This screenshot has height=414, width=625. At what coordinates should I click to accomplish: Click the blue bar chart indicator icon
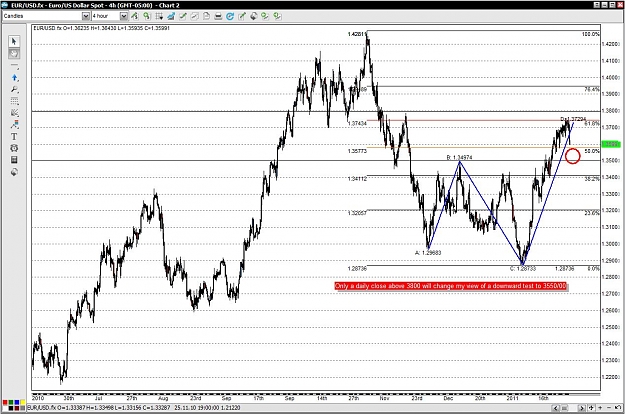tap(171, 16)
